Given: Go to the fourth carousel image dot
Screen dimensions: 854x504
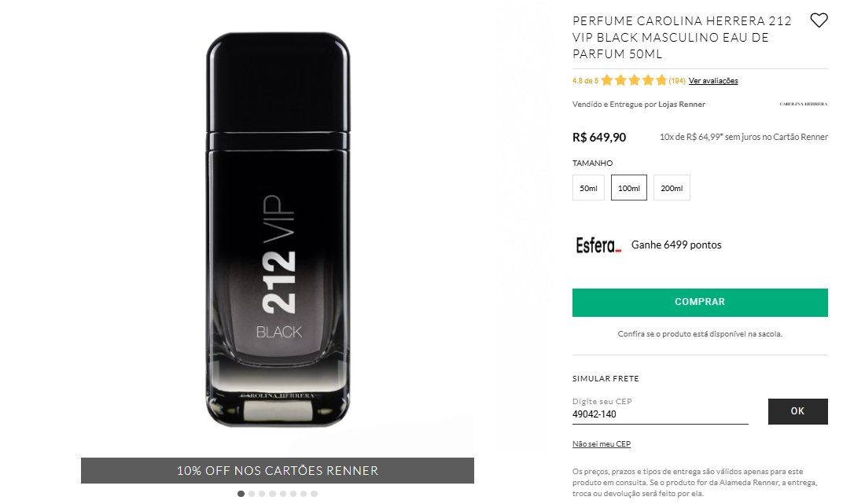Looking at the screenshot, I should [x=272, y=494].
